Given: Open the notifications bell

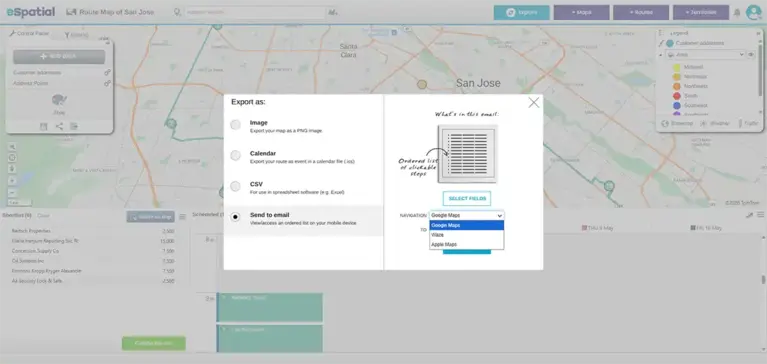Looking at the screenshot, I should 737,13.
